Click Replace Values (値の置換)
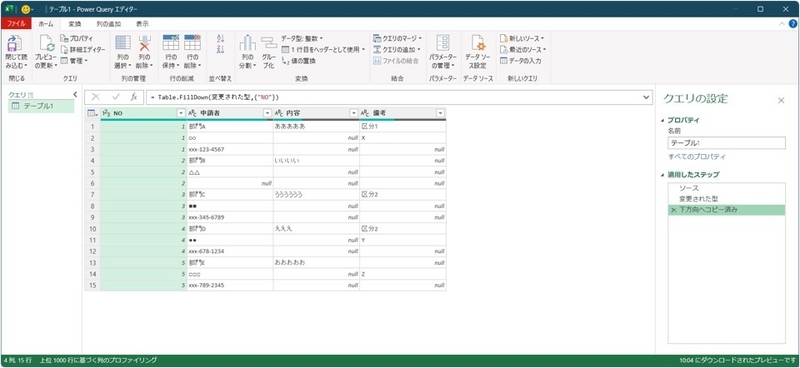Image resolution: width=800 pixels, height=368 pixels. tap(299, 61)
